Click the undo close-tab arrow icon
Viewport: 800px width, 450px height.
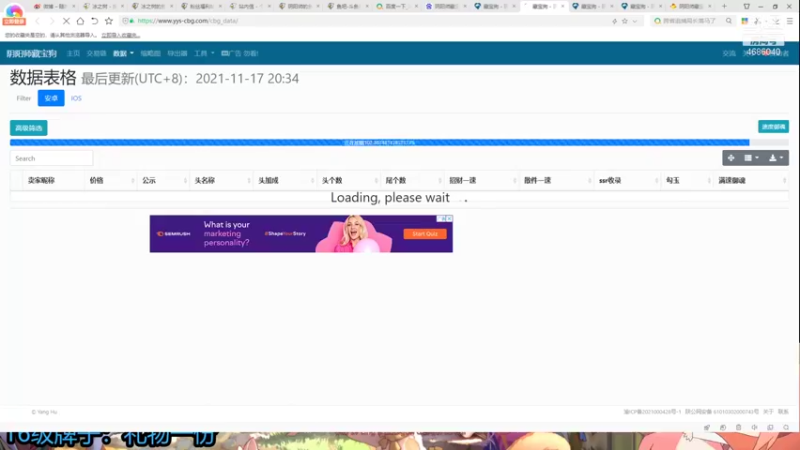(x=94, y=21)
